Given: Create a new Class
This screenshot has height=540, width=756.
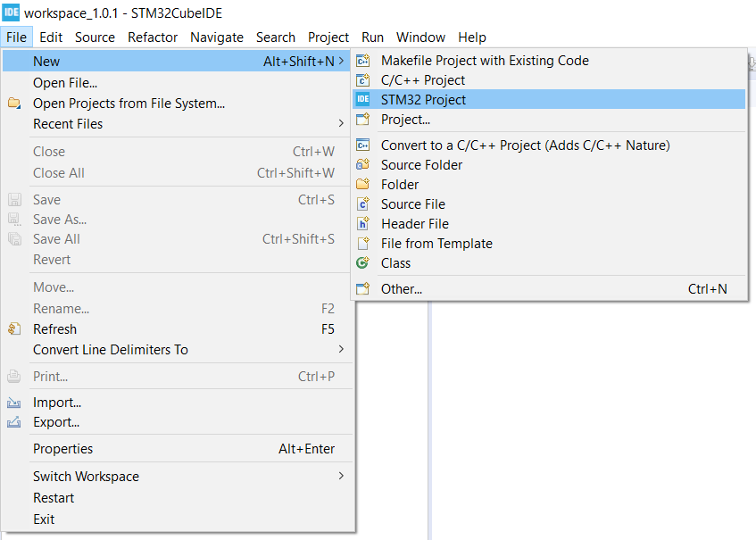Looking at the screenshot, I should (x=549, y=263).
